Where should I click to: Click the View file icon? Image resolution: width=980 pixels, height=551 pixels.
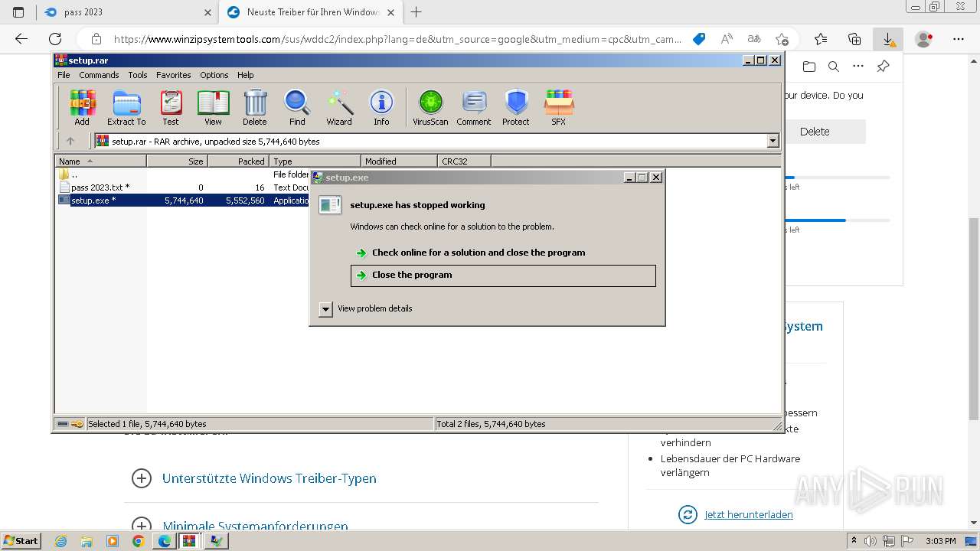pos(213,108)
